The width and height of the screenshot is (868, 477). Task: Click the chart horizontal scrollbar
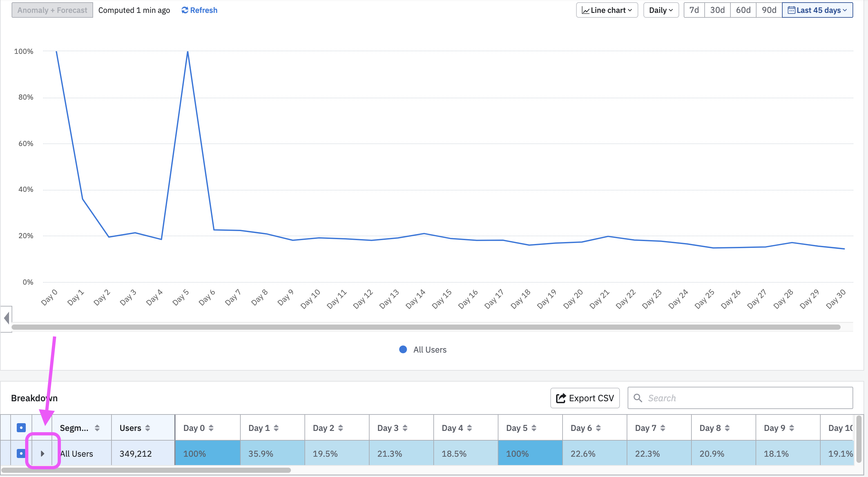click(425, 327)
